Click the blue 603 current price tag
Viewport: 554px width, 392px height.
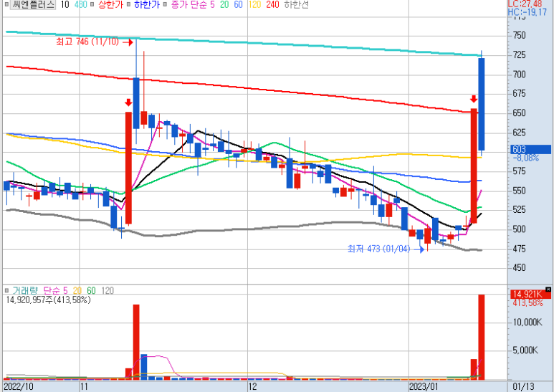(x=530, y=149)
